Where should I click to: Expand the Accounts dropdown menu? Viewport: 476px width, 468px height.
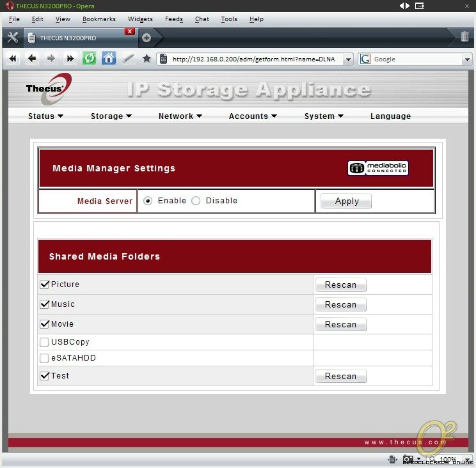click(253, 116)
